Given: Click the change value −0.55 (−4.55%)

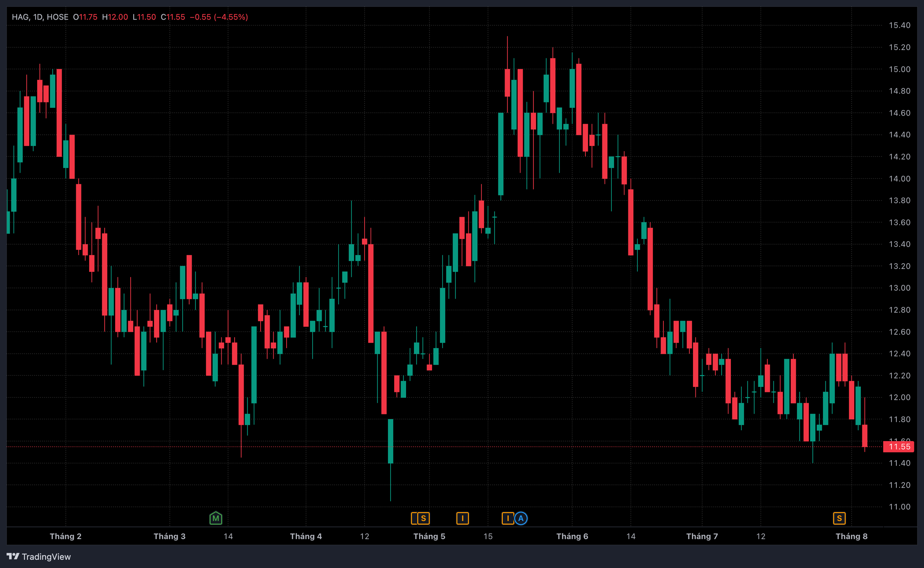Looking at the screenshot, I should tap(219, 17).
